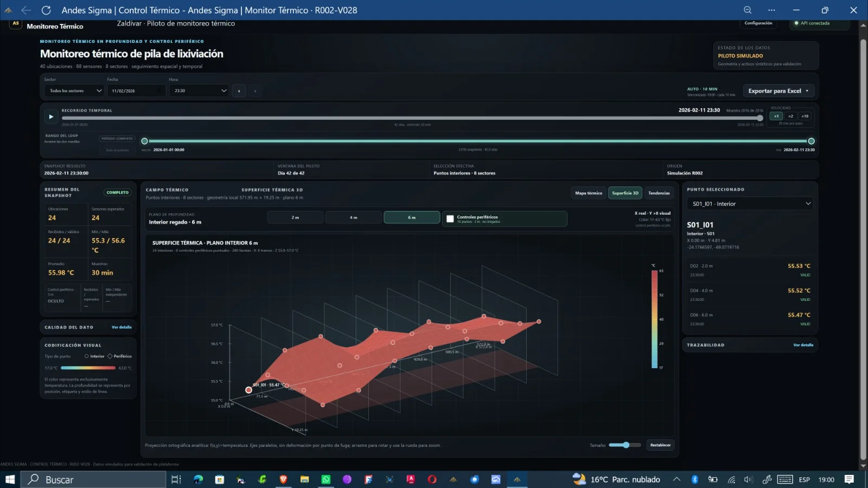Click the Fecha field 11/02/2026
Screen dimensions: 868x488
[x=136, y=91]
